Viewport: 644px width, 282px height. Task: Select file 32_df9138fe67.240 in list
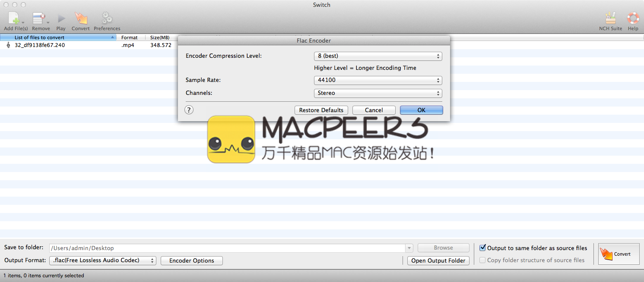pos(40,45)
